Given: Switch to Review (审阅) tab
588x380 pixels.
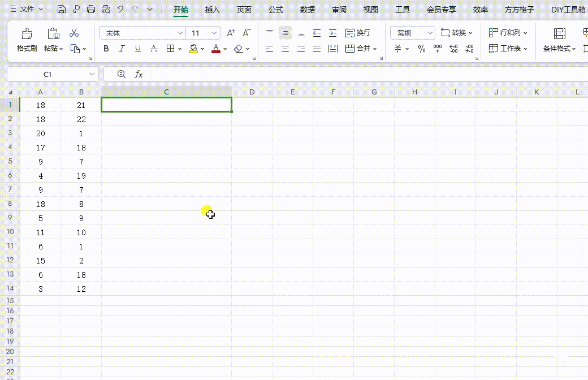Looking at the screenshot, I should click(339, 10).
